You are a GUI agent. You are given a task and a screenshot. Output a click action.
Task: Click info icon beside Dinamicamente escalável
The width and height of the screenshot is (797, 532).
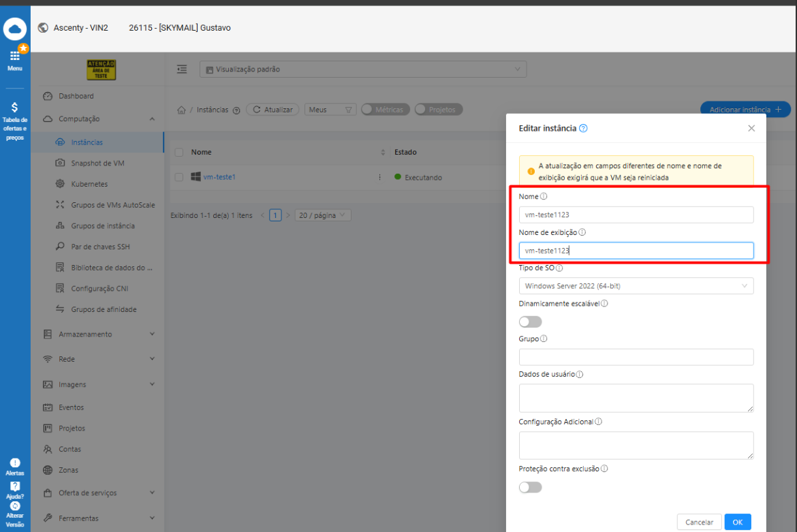pos(604,303)
